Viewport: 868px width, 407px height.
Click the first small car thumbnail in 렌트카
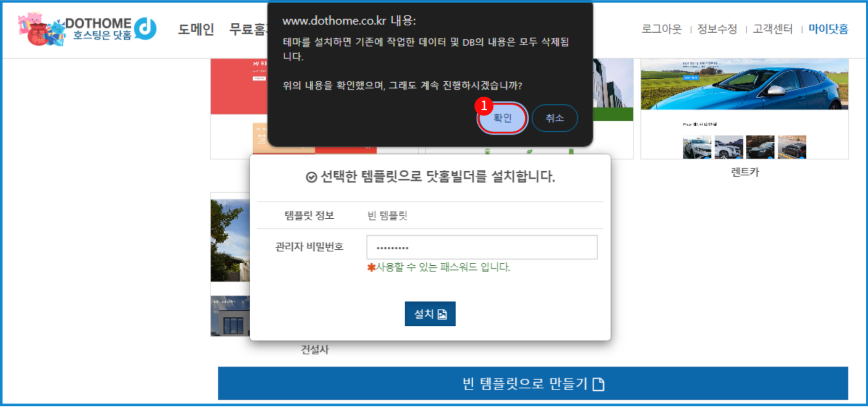696,147
